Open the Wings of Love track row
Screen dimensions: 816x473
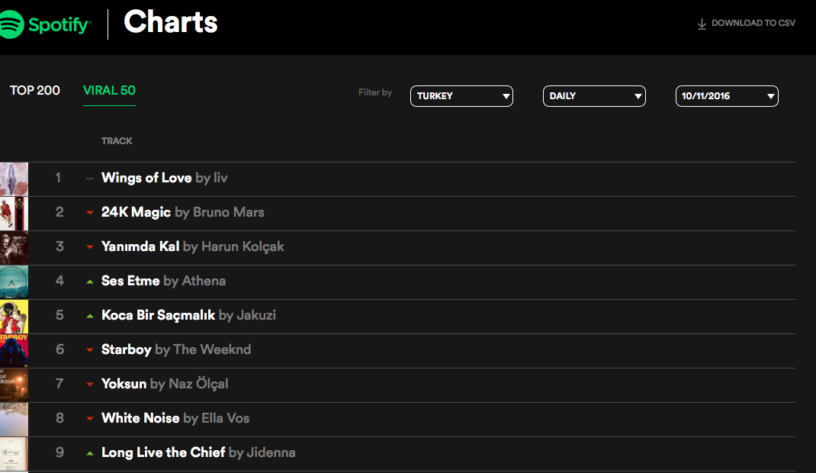(147, 178)
